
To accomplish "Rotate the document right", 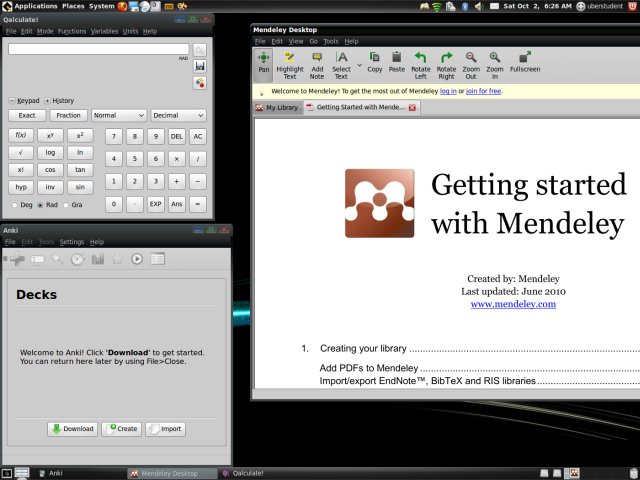I will tap(446, 63).
